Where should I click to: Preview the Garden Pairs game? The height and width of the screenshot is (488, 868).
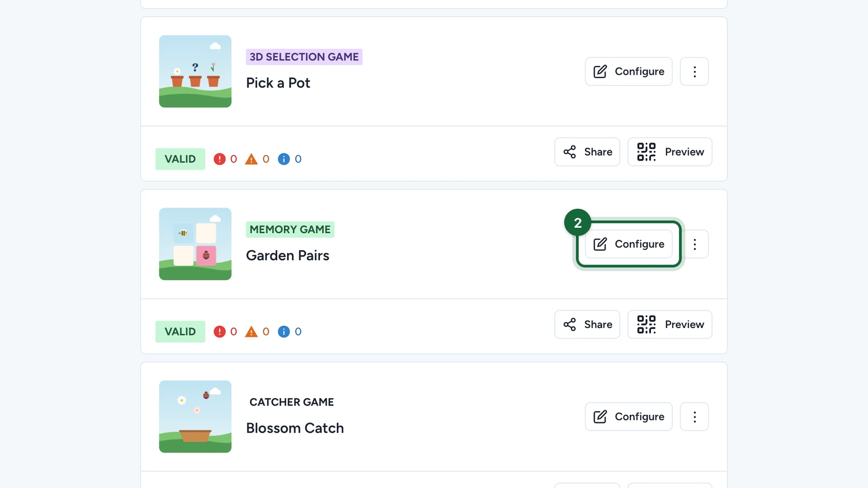coord(670,324)
